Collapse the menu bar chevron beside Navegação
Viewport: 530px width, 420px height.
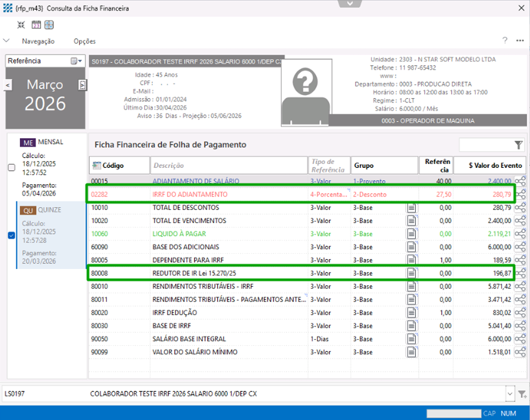(x=6, y=41)
